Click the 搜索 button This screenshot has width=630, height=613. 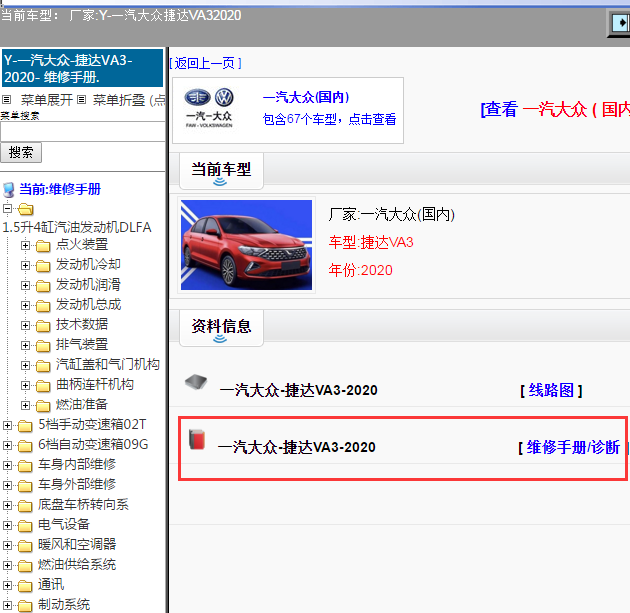pyautogui.click(x=21, y=153)
